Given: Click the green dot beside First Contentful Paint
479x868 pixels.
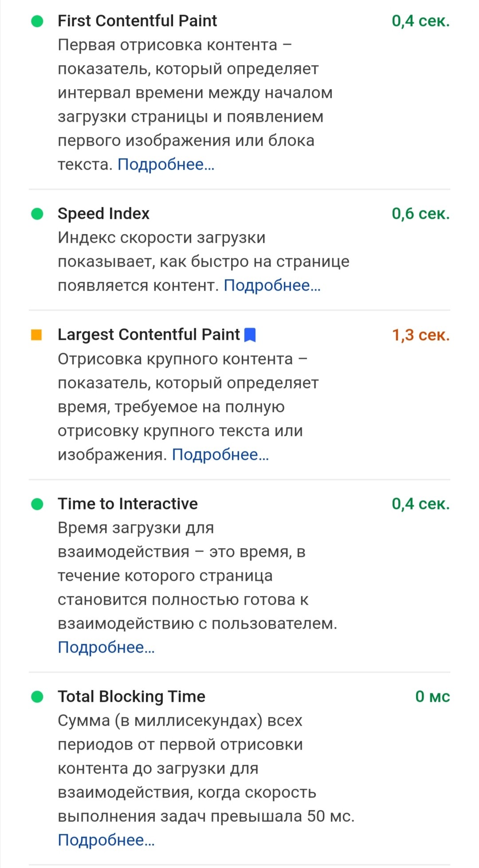Looking at the screenshot, I should 37,21.
